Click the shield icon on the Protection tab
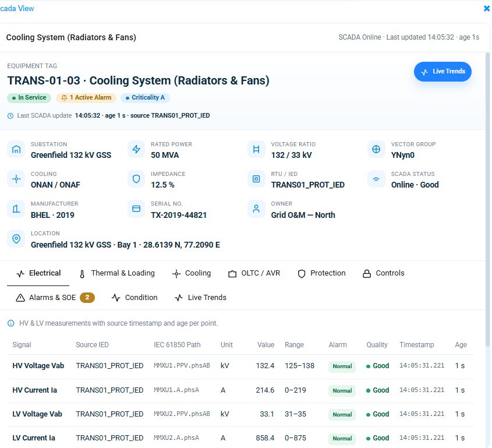This screenshot has height=448, width=492. (302, 274)
